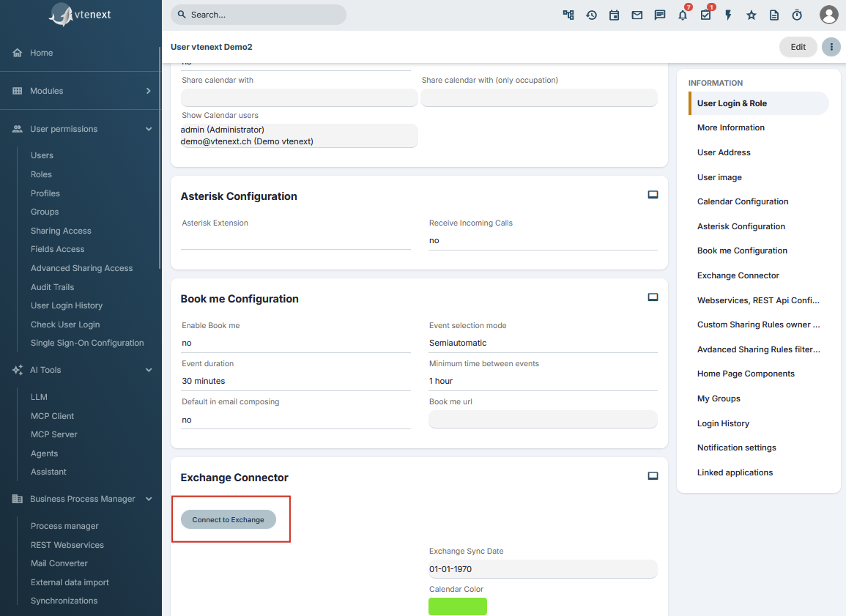
Task: Click the Exchange Sync Date field
Action: [543, 569]
